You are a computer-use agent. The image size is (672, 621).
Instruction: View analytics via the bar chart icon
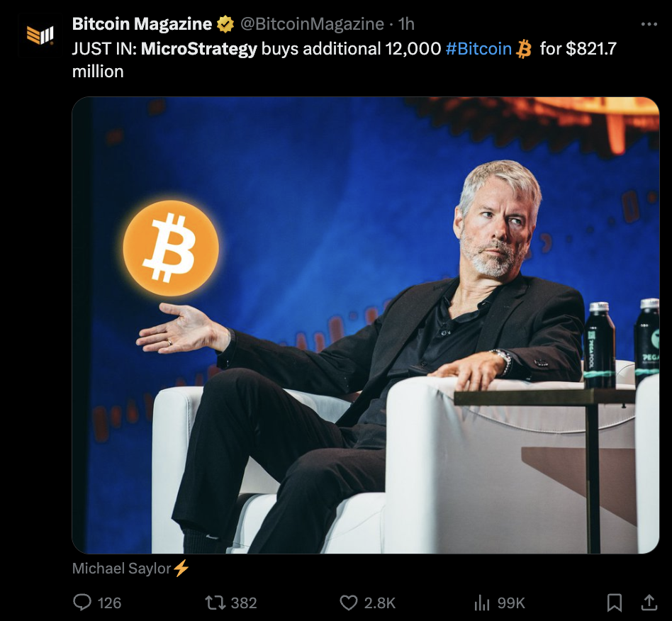click(482, 603)
